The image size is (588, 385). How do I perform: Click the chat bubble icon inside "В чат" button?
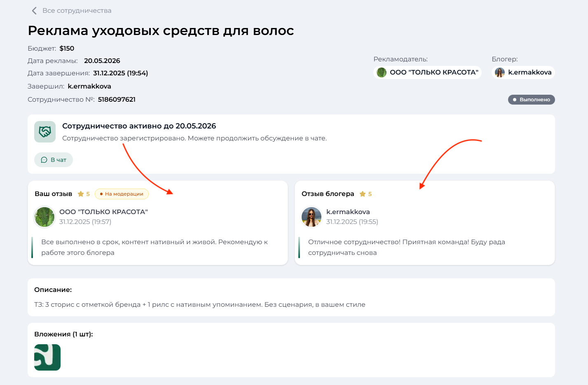click(x=45, y=160)
